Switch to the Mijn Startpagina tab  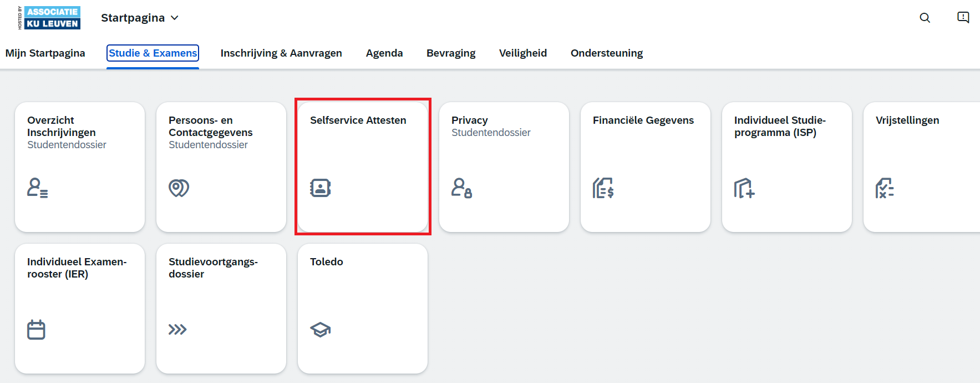pos(45,53)
